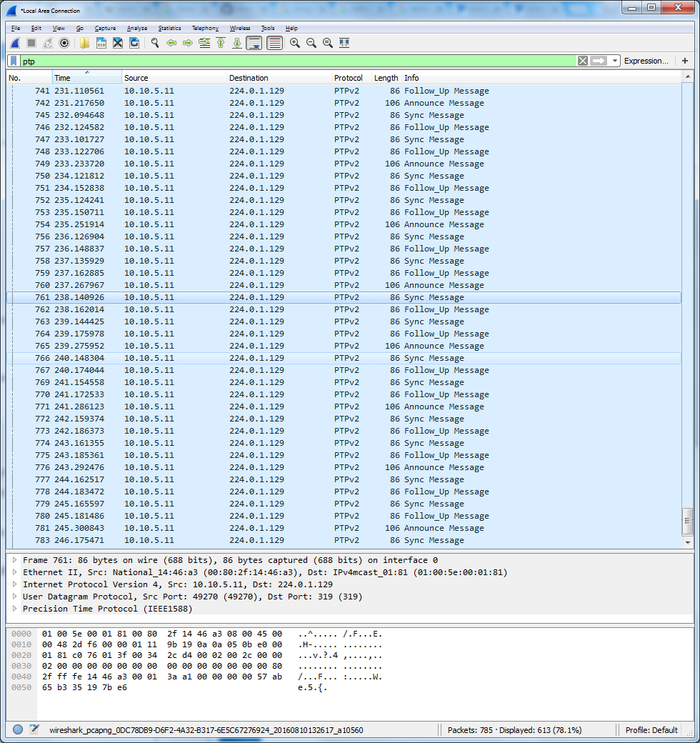
Task: Open the Help menu
Action: pos(291,29)
